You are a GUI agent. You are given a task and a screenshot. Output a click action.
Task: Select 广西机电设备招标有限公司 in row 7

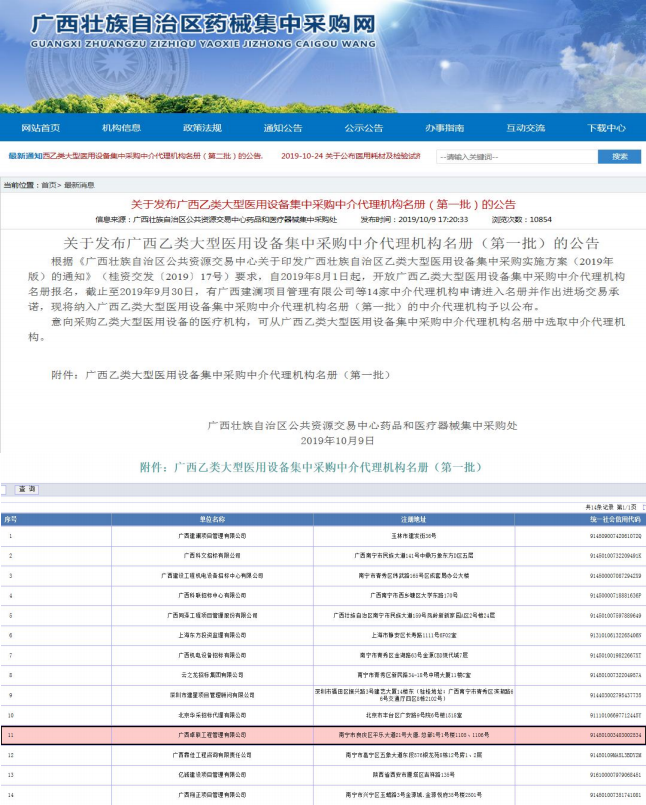[212, 655]
